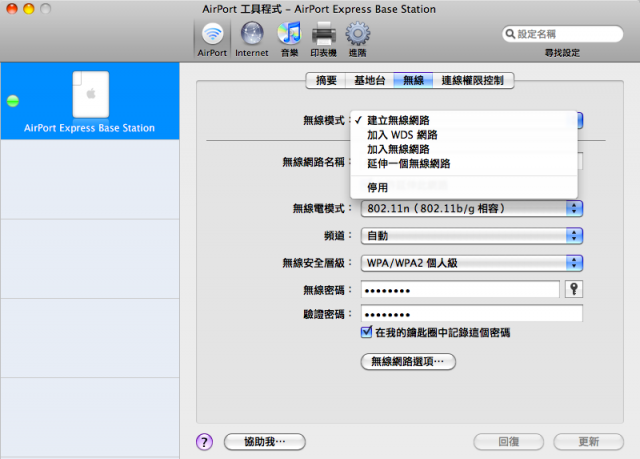
Task: Choose 加入 WDS 網路 option
Action: pos(464,135)
